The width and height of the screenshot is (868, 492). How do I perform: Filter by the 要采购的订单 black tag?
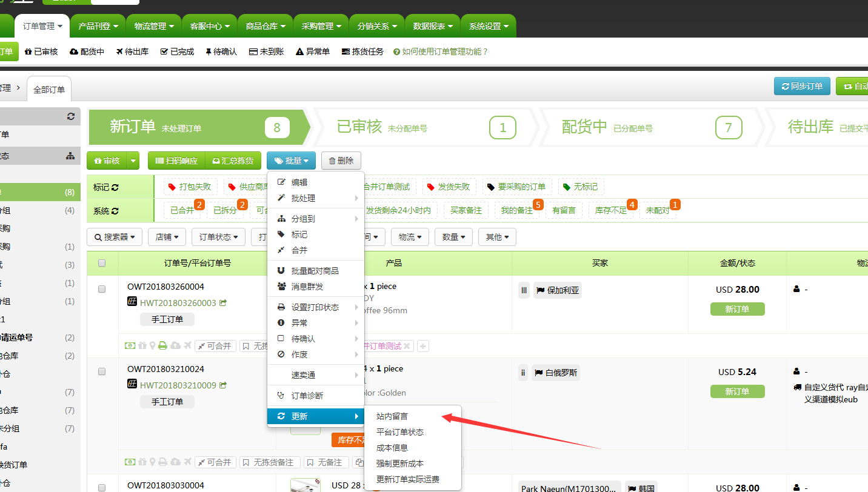coord(516,187)
